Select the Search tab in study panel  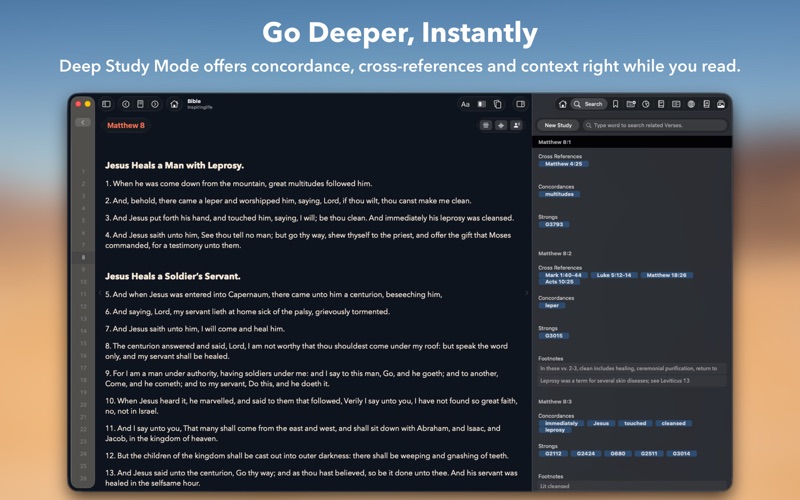pyautogui.click(x=588, y=104)
